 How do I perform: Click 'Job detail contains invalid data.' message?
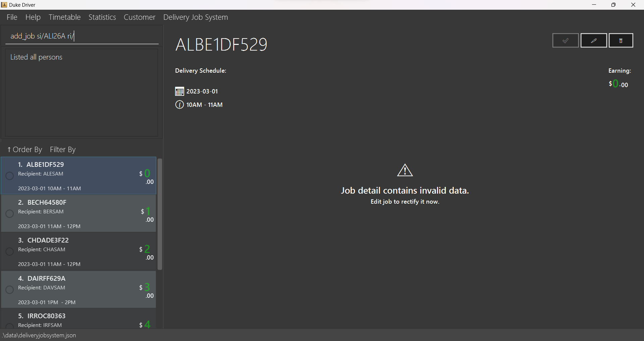tap(405, 191)
